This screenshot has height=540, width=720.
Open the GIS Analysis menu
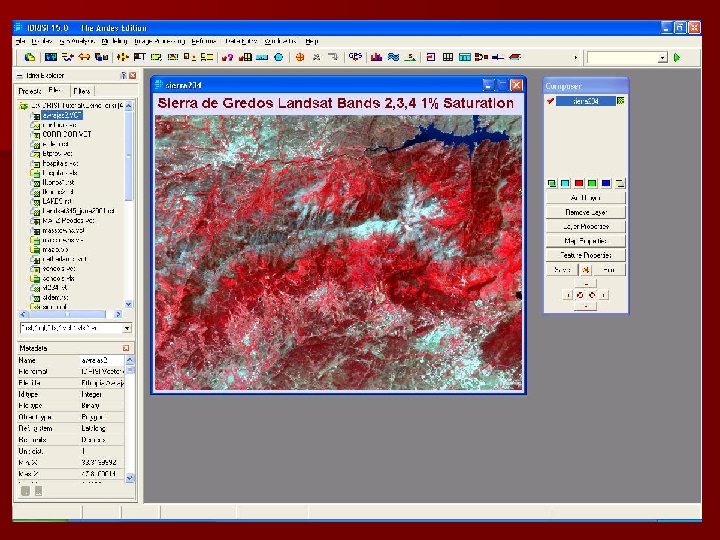(77, 41)
